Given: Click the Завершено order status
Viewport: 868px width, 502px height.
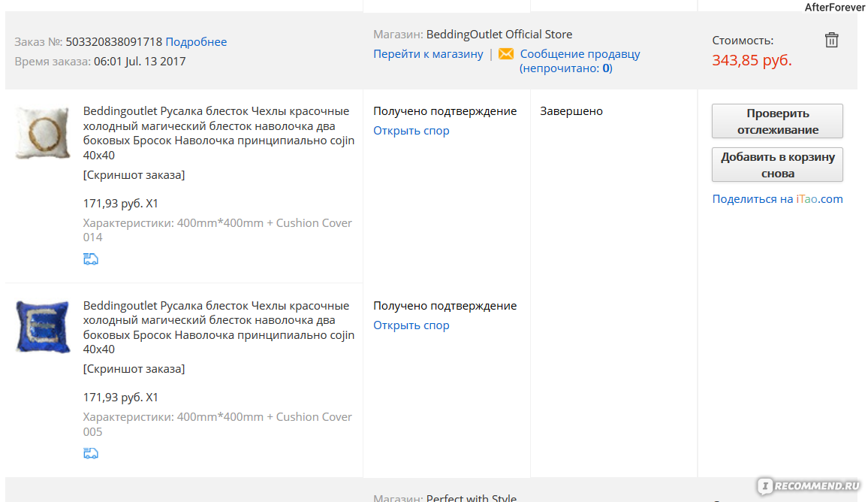Looking at the screenshot, I should pos(571,110).
